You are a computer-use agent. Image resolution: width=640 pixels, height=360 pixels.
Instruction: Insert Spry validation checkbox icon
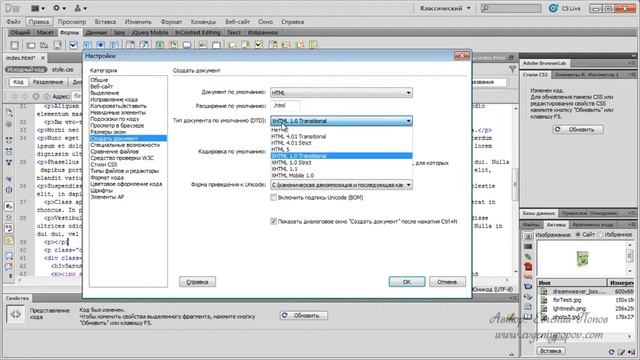pyautogui.click(x=259, y=45)
